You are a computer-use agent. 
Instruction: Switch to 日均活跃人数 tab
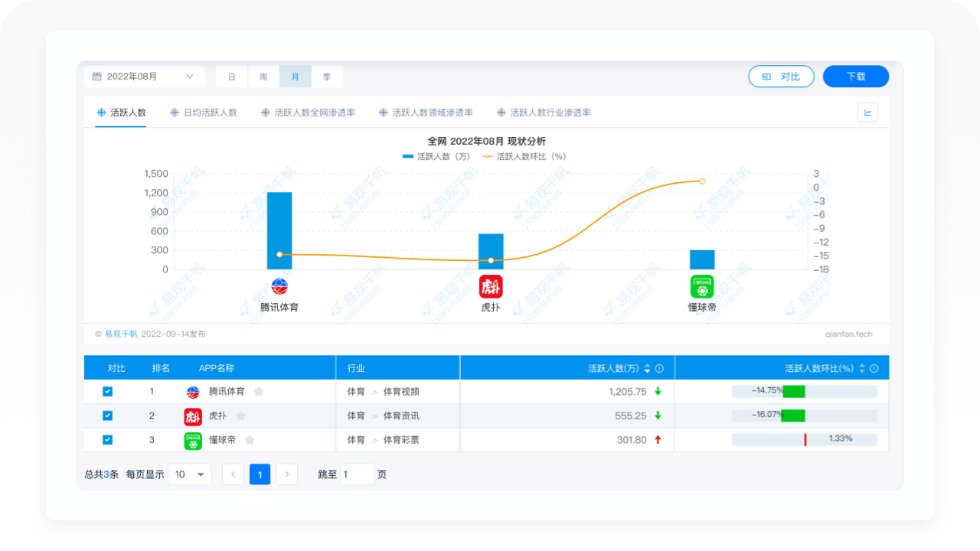coord(204,112)
